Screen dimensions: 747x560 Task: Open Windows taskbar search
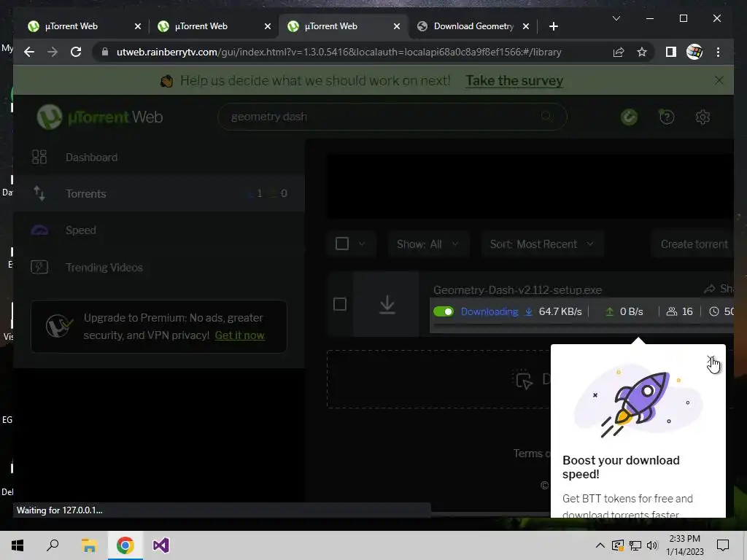click(x=53, y=545)
